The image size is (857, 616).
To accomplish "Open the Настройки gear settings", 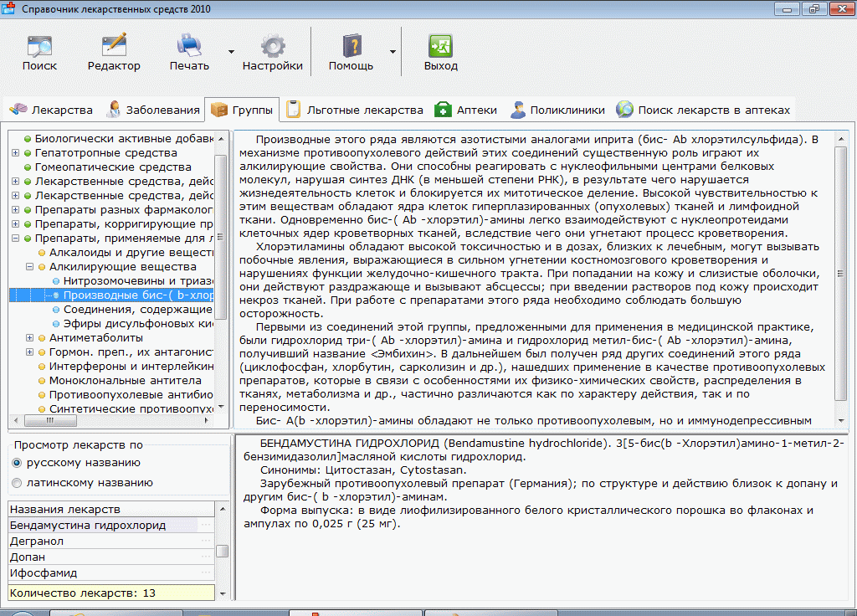I will point(272,53).
